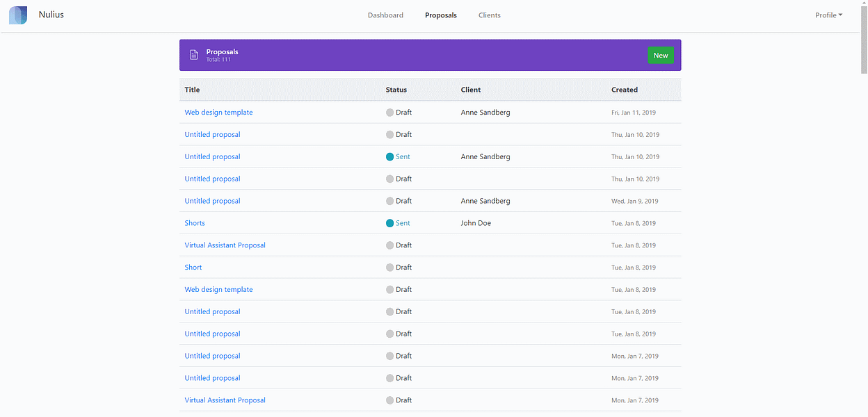Open the Short proposal
Image resolution: width=868 pixels, height=417 pixels.
(193, 268)
